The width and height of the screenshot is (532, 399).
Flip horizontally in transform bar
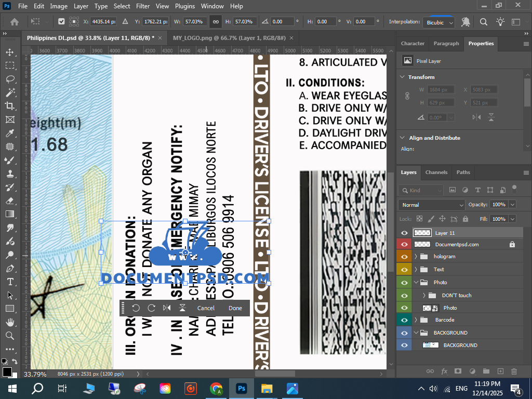[x=167, y=308]
